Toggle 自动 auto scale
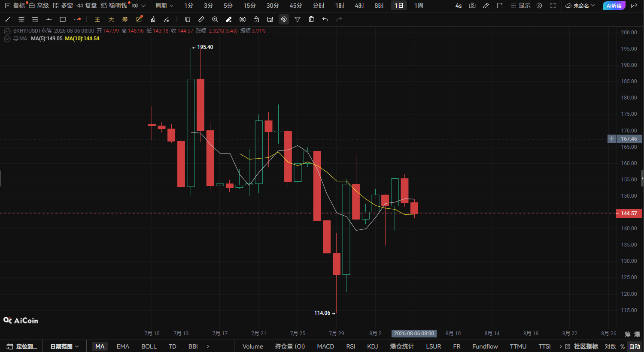The height and width of the screenshot is (352, 644). tap(635, 346)
